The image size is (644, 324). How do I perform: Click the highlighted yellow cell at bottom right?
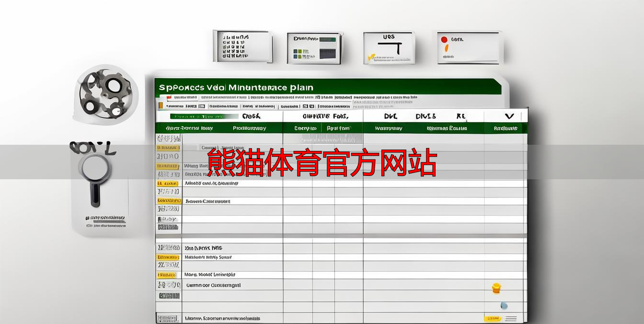click(494, 317)
